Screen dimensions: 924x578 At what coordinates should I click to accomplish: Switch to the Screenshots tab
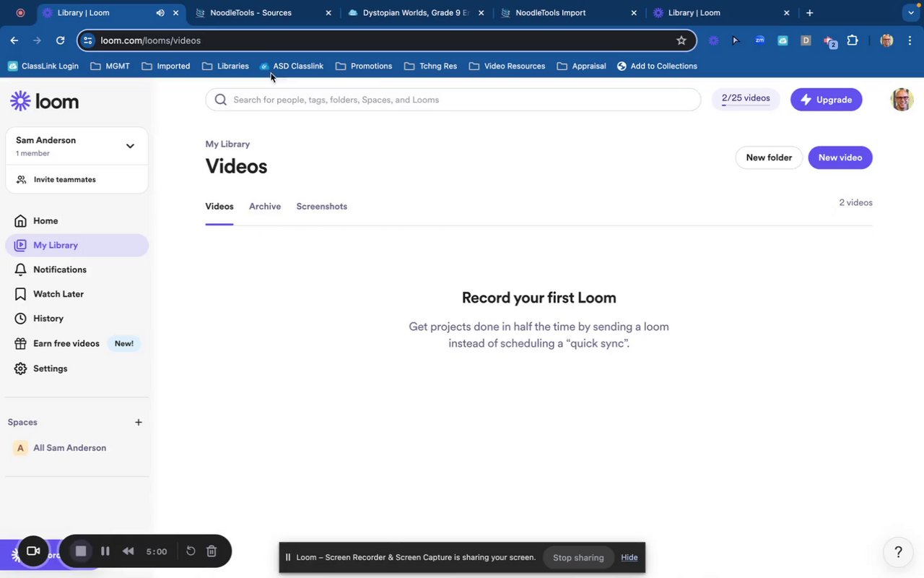click(x=322, y=207)
